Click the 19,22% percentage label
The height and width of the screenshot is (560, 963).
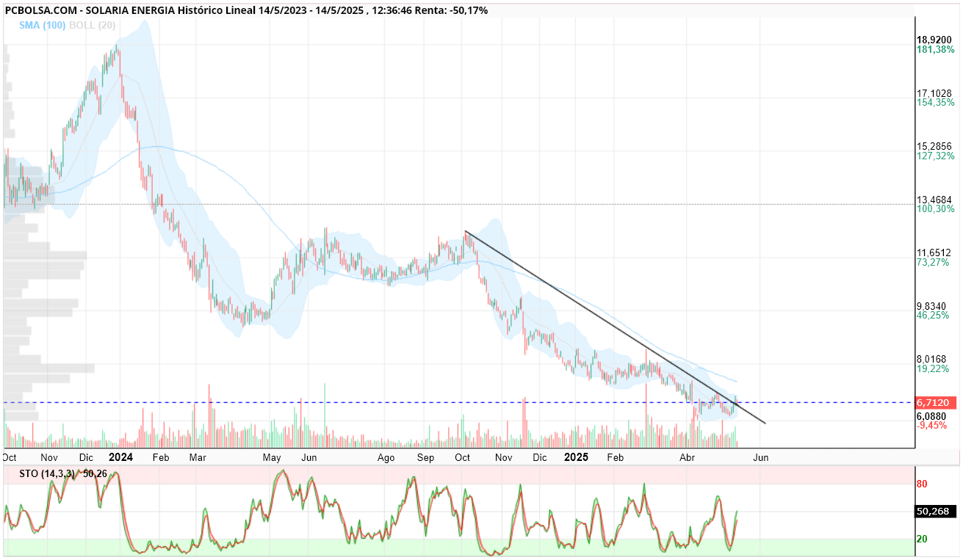click(x=933, y=368)
